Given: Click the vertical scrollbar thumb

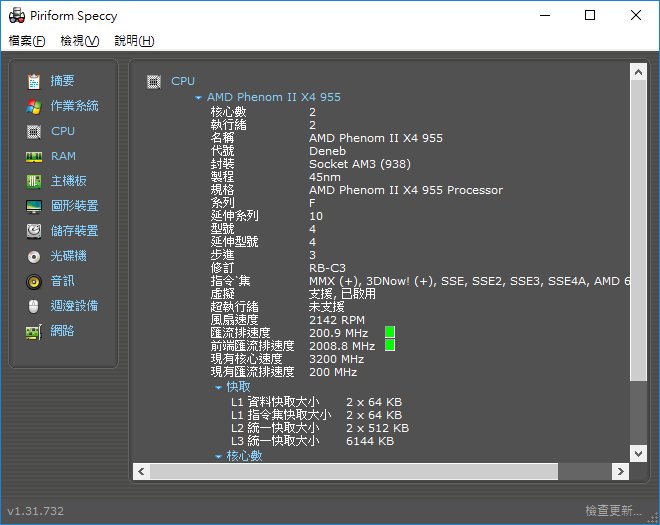Looking at the screenshot, I should [638, 231].
